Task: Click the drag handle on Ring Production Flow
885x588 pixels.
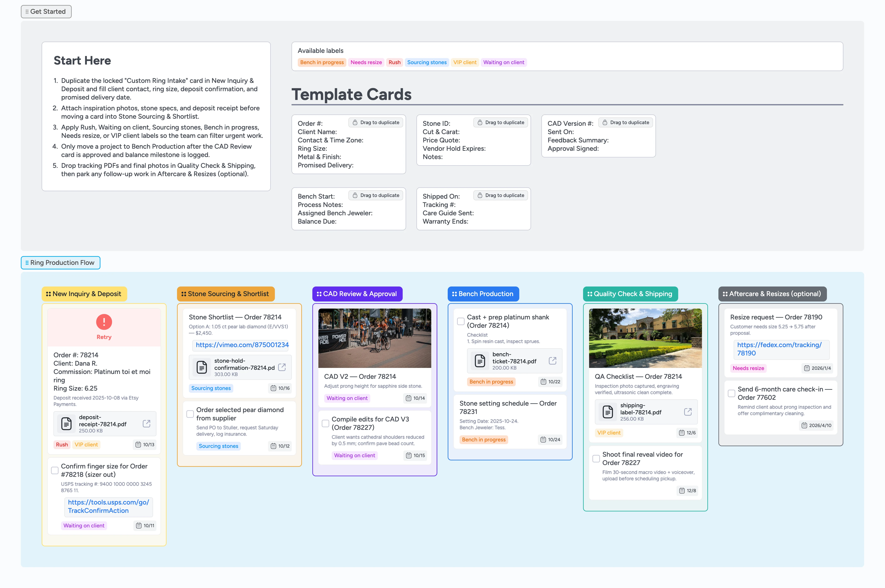Action: click(27, 263)
